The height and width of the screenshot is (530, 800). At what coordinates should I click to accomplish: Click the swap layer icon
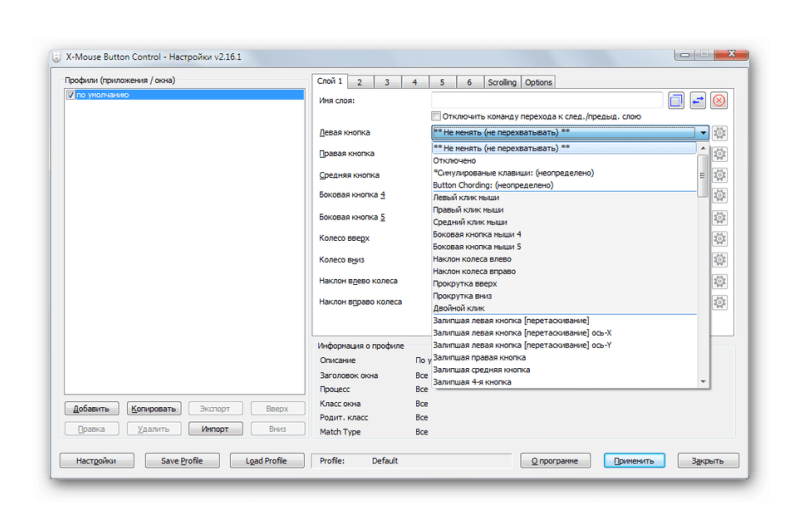pyautogui.click(x=697, y=100)
